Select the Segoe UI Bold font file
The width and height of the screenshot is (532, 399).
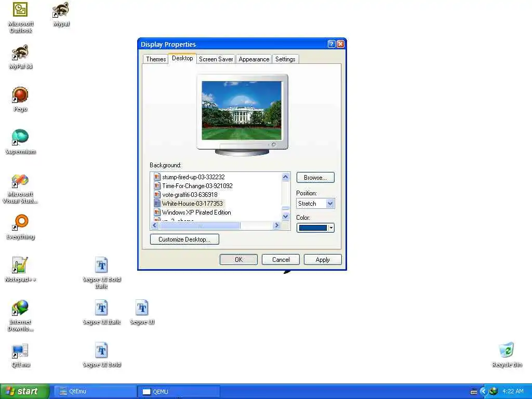pyautogui.click(x=101, y=355)
